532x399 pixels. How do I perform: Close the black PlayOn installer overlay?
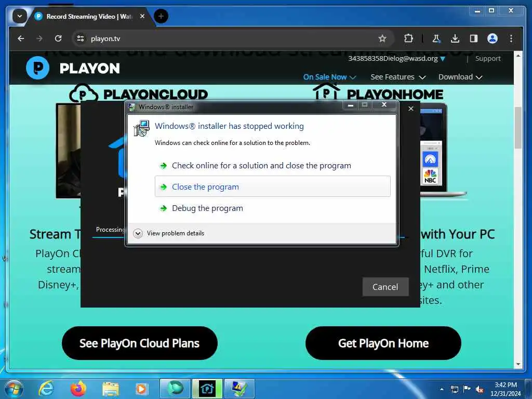pos(410,109)
